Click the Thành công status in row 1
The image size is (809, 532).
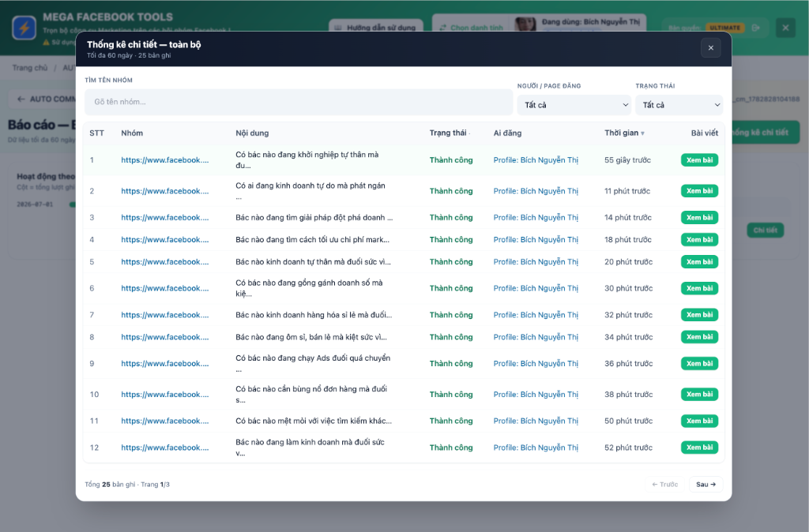[451, 160]
